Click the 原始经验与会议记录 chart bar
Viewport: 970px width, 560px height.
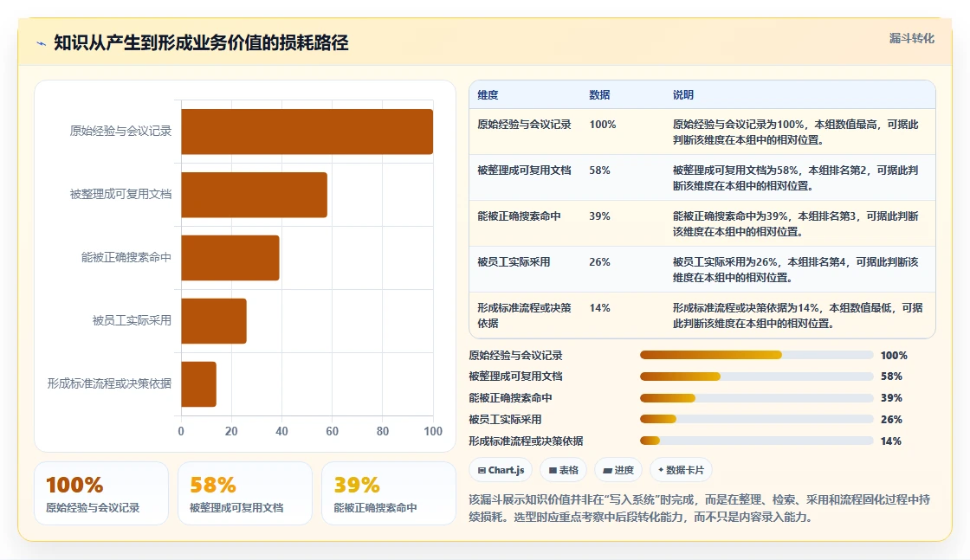coord(307,132)
